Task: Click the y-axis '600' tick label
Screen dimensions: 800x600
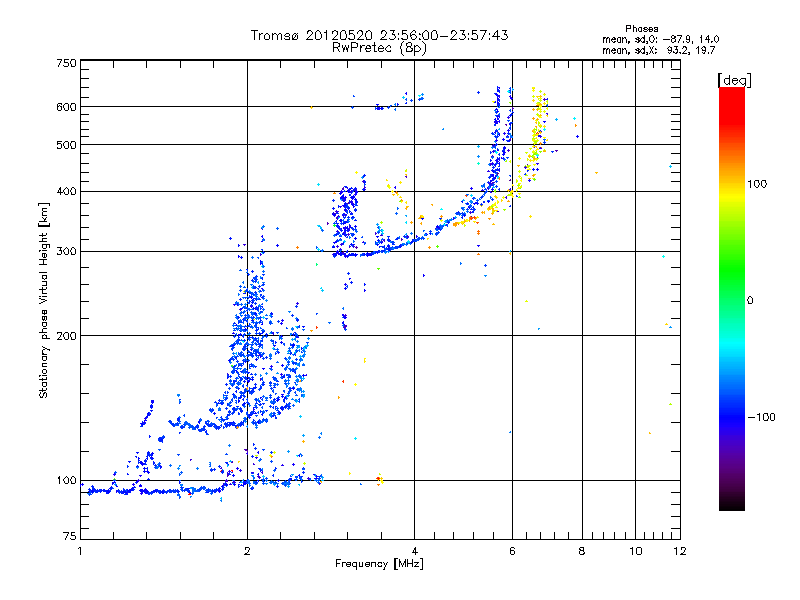Action: click(x=67, y=107)
